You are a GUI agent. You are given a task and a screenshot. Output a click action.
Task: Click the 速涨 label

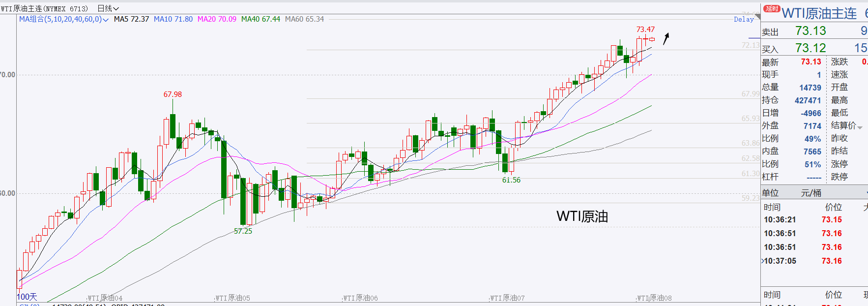(839, 74)
